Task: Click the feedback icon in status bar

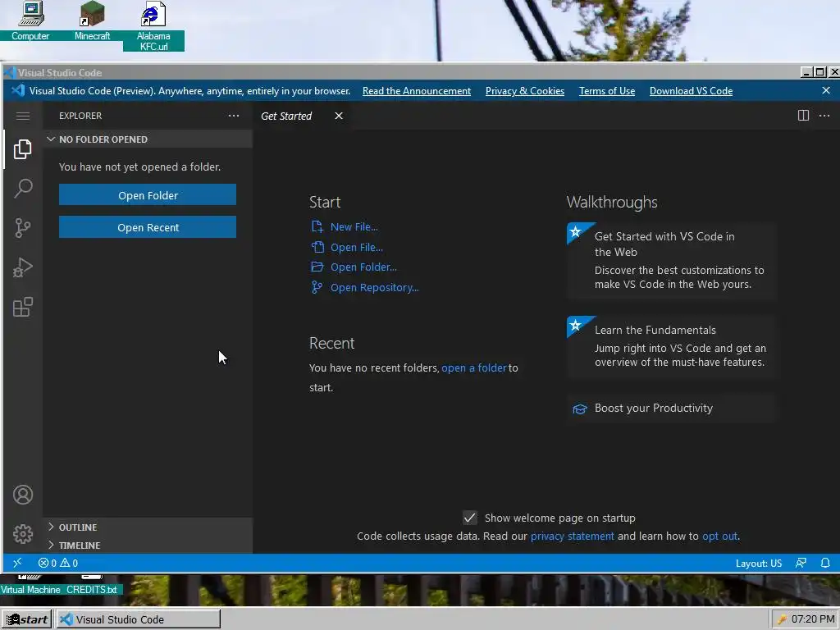Action: (801, 563)
